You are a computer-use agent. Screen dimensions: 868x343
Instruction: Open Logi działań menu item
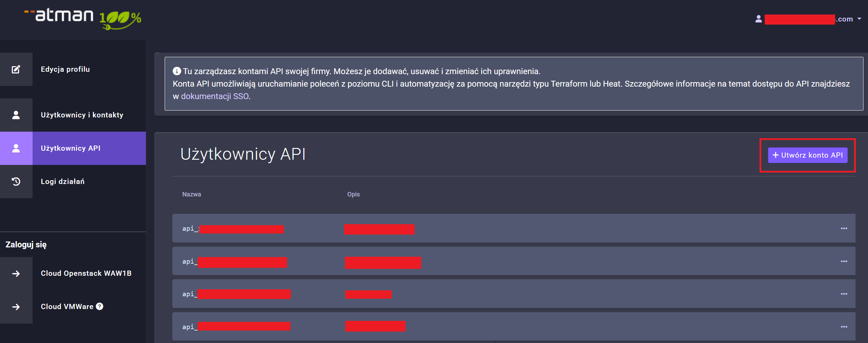coord(63,182)
